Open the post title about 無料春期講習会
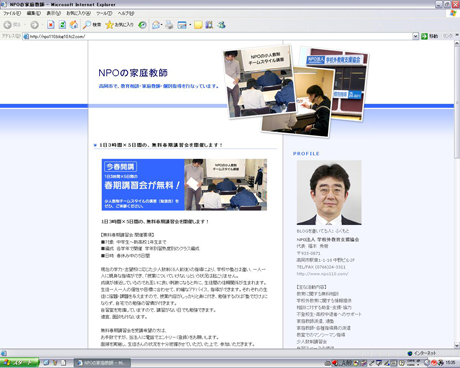 [161, 145]
